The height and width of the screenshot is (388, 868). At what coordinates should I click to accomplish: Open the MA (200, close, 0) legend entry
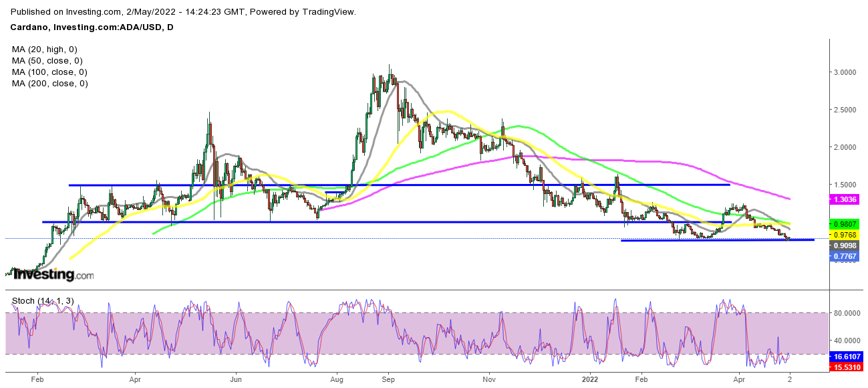tap(50, 84)
